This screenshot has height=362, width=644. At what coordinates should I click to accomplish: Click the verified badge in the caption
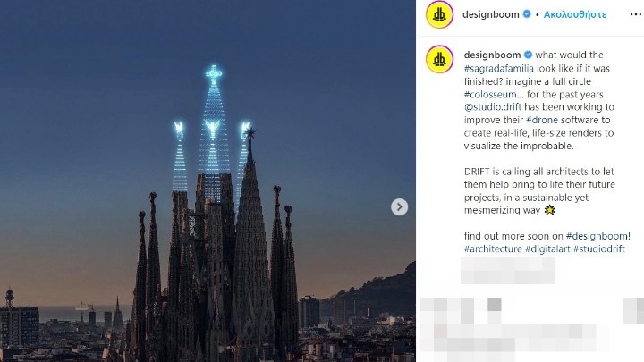click(x=528, y=55)
